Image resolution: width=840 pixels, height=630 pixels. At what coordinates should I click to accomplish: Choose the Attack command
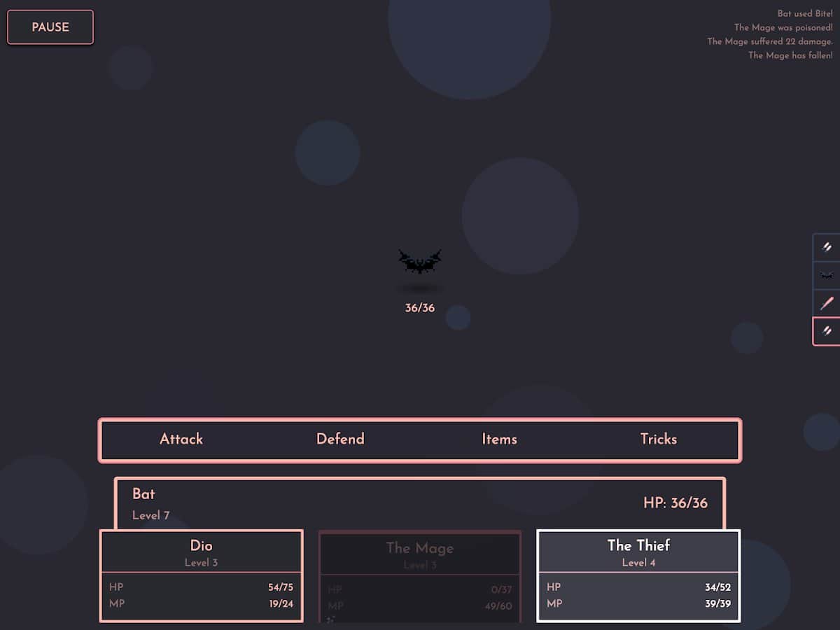point(181,440)
